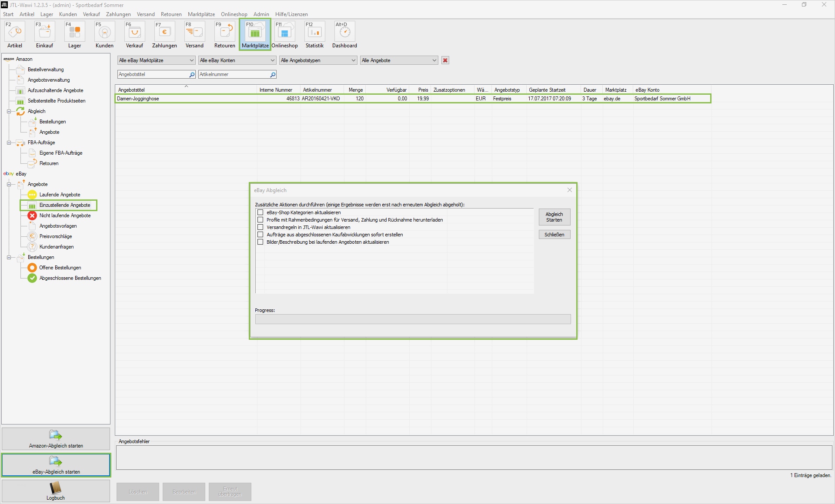The image size is (835, 504).
Task: Open the Logbuch button
Action: [56, 491]
